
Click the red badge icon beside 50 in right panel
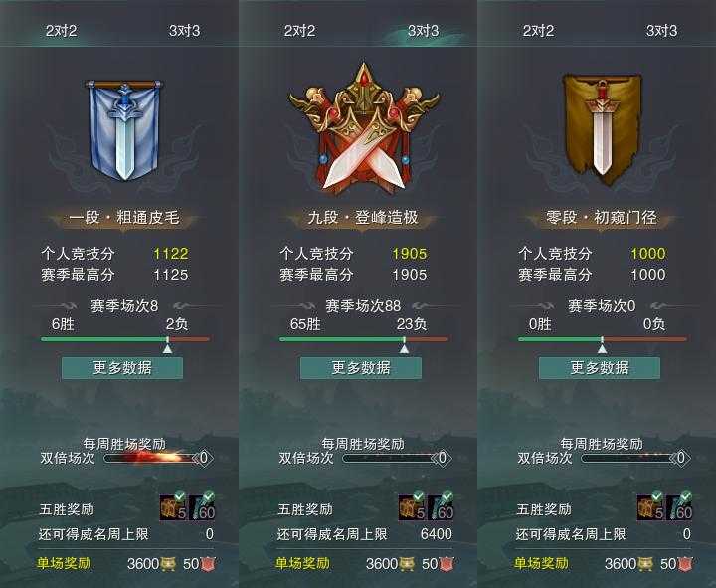pyautogui.click(x=685, y=564)
